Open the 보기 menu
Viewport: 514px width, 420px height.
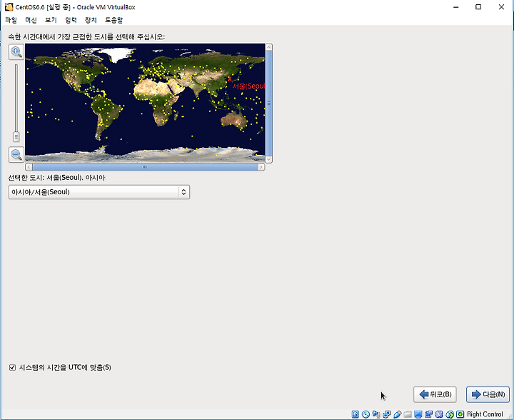click(51, 20)
